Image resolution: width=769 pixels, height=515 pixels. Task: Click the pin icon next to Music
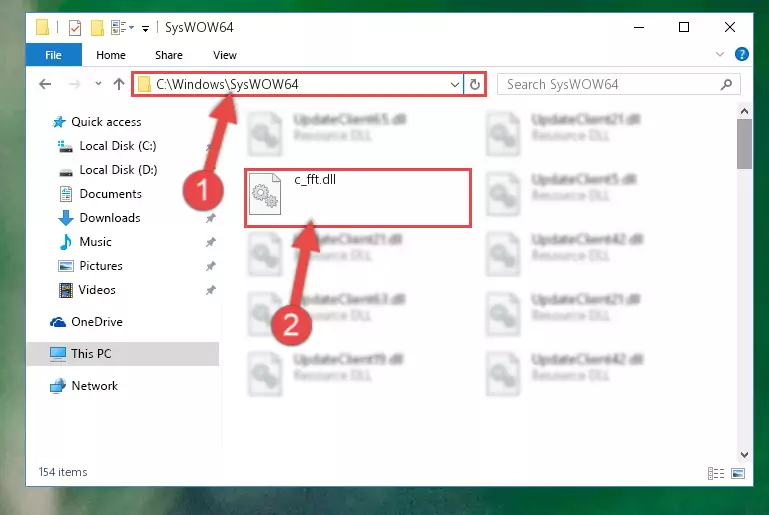(x=210, y=242)
